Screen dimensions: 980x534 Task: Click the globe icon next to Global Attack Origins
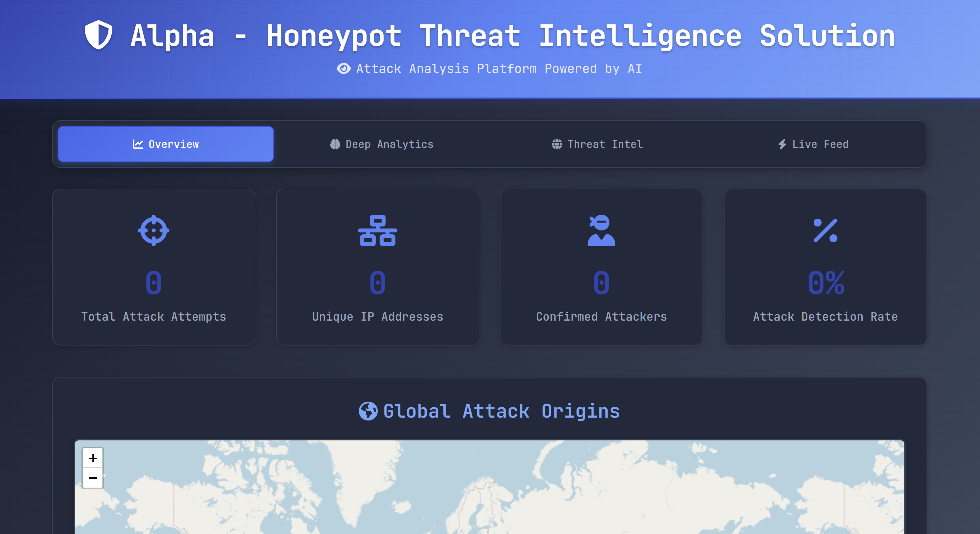pos(368,411)
